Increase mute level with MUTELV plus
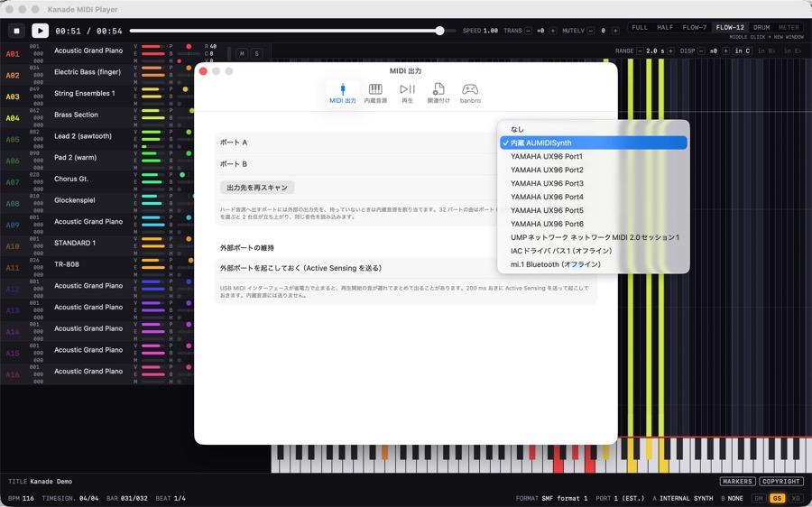 615,31
